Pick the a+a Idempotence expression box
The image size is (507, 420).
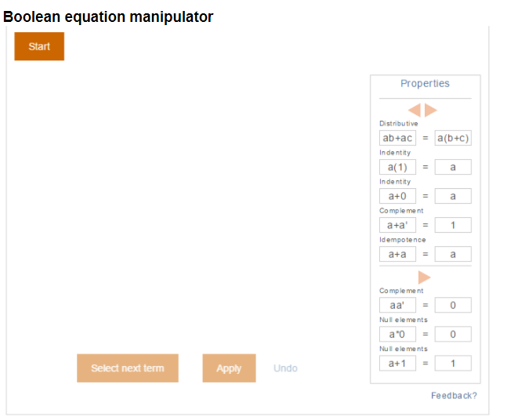[397, 254]
